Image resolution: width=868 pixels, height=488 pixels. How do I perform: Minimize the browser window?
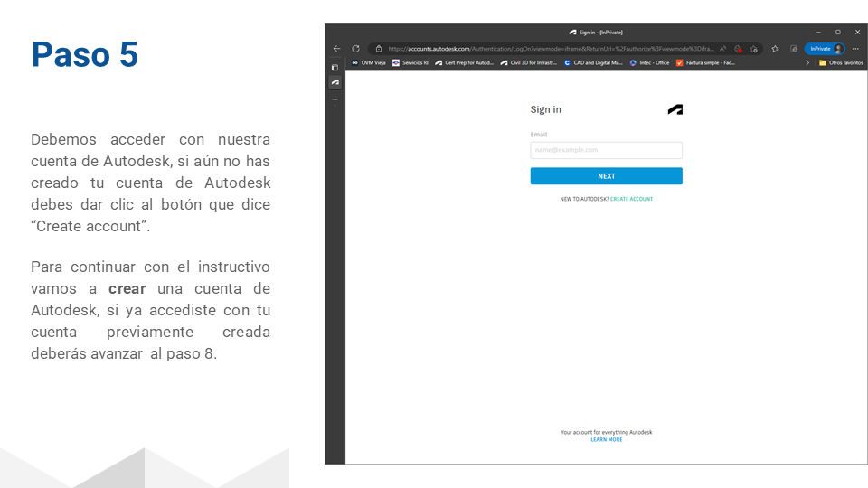click(818, 33)
